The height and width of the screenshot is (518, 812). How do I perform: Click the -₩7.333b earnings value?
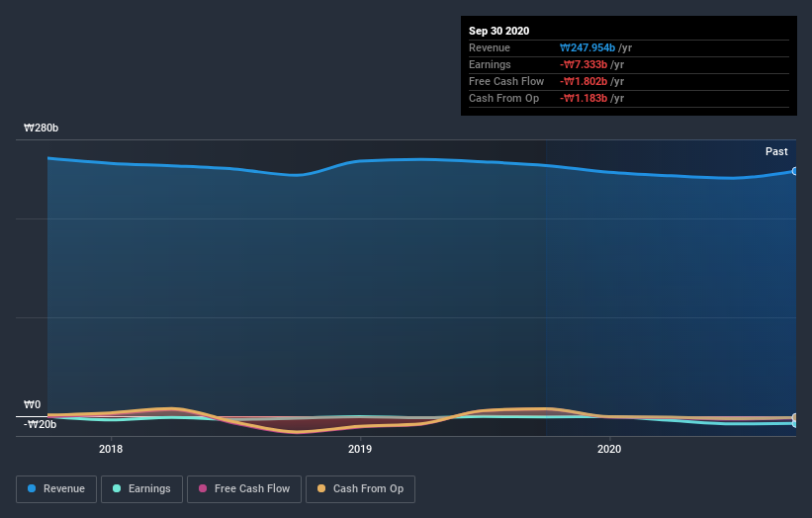tap(584, 64)
